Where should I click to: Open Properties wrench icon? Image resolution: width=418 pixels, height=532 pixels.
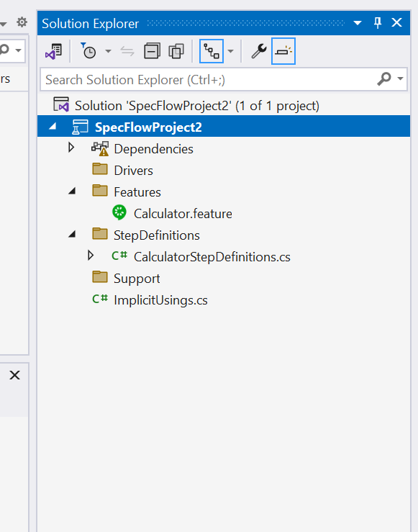pyautogui.click(x=259, y=51)
